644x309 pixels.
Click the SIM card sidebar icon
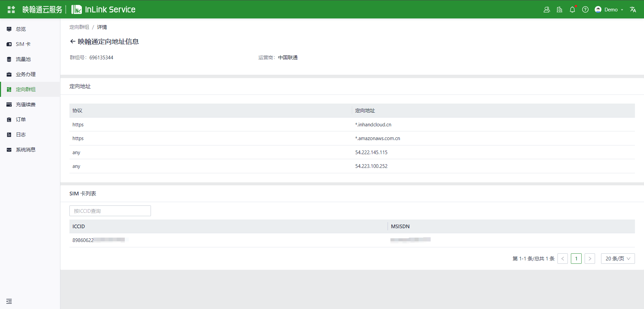[9, 44]
